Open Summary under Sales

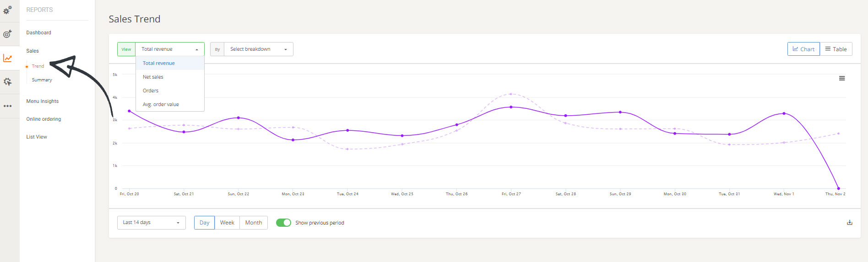[42, 80]
